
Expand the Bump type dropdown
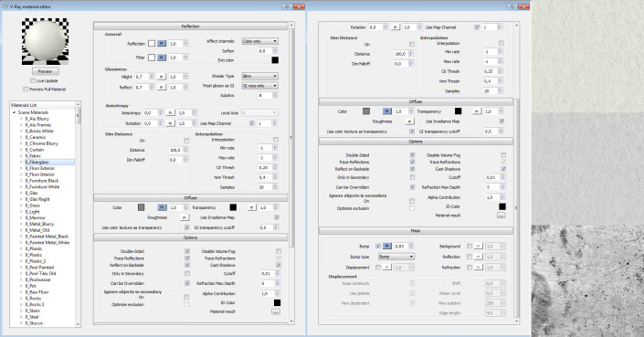click(x=396, y=257)
